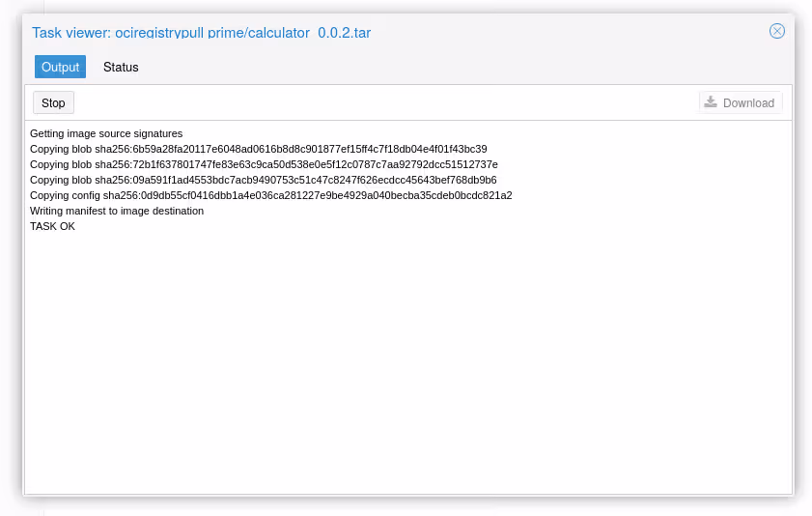
Task: Select the 'Getting image source signatures' line
Action: click(106, 133)
